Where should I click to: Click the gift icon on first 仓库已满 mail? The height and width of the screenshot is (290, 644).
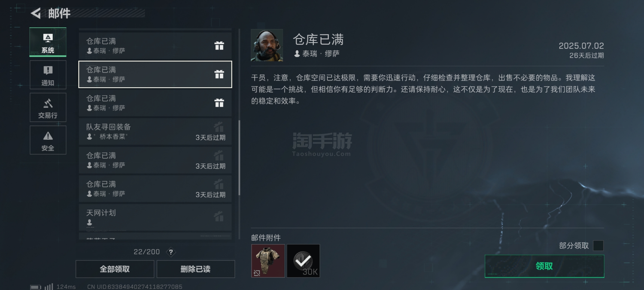[x=219, y=46]
